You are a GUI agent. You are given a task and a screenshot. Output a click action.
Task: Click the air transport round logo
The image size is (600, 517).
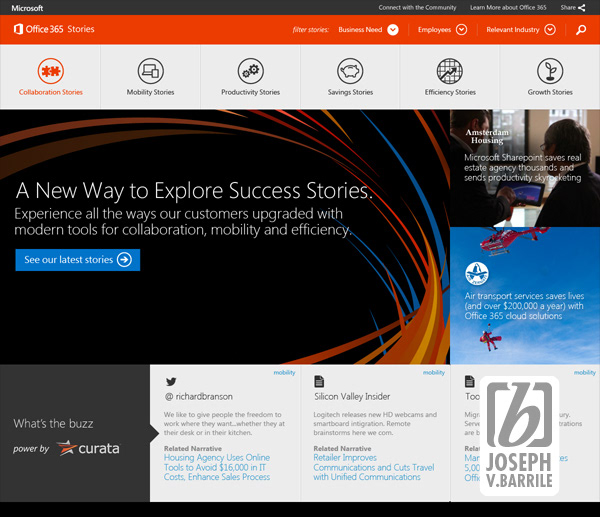(476, 274)
